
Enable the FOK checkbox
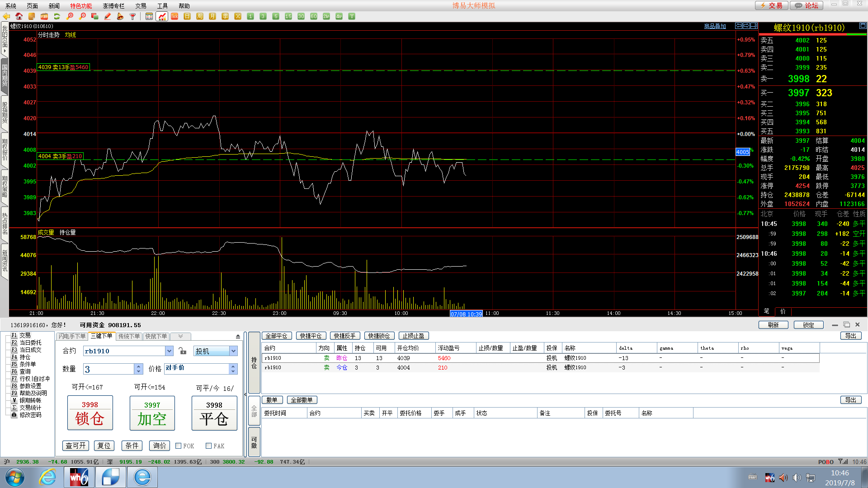tap(179, 446)
